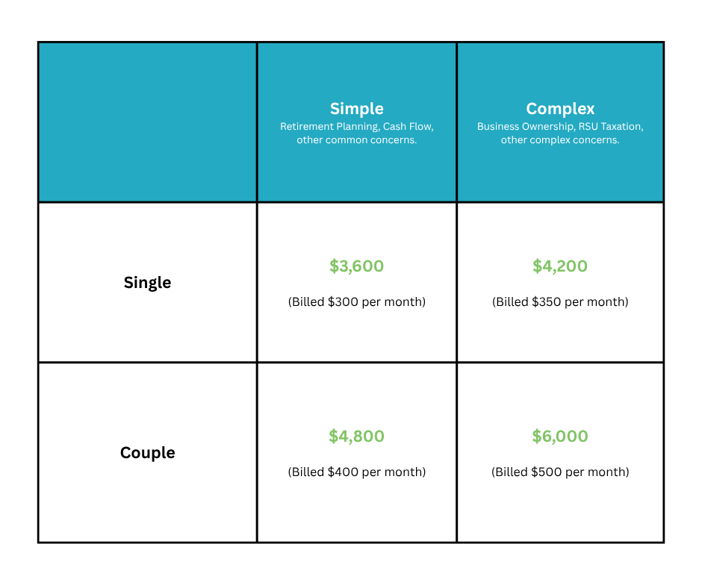The width and height of the screenshot is (702, 588).
Task: Click the Couple Complex pricing cell
Action: click(559, 453)
